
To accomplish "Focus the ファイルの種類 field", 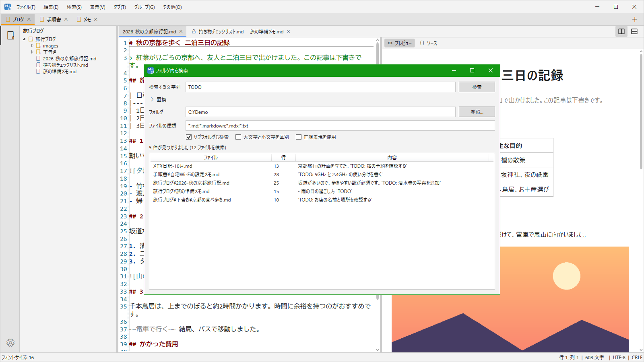I will click(340, 125).
